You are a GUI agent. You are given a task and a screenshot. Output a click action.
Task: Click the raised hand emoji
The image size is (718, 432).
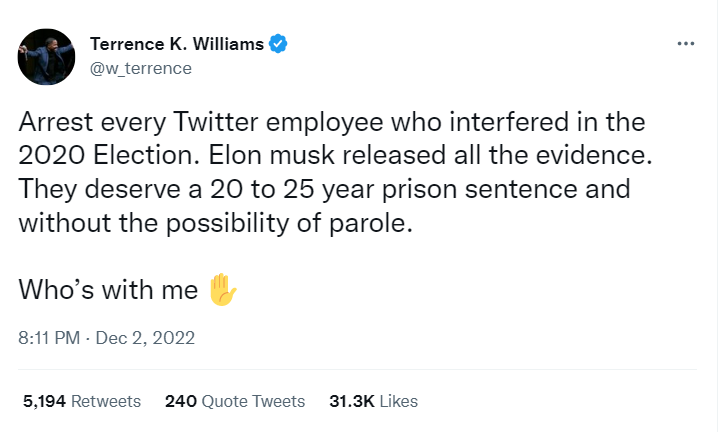point(222,290)
